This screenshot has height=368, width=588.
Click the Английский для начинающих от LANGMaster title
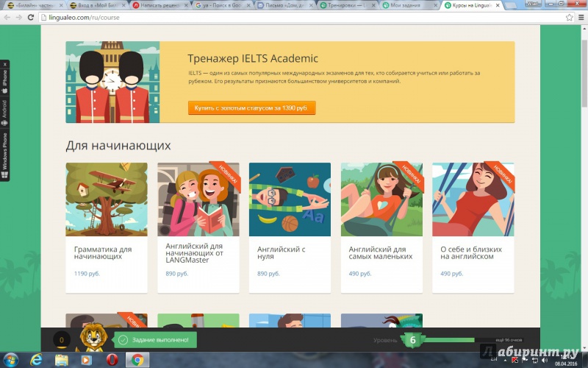[194, 252]
